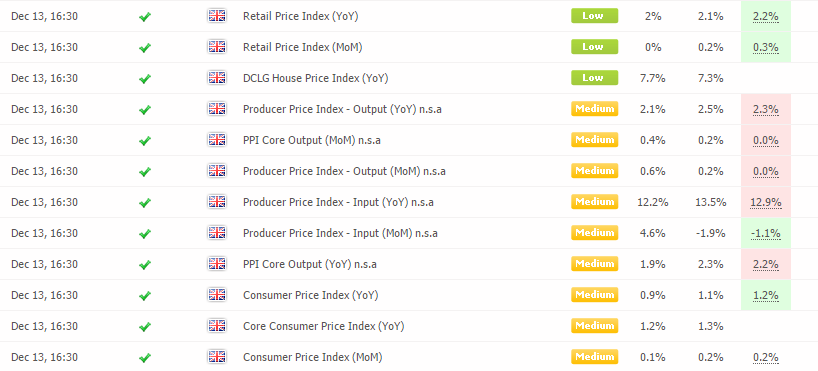Click the green checkmark for Core Consumer Price Index (YoY)

(x=145, y=327)
